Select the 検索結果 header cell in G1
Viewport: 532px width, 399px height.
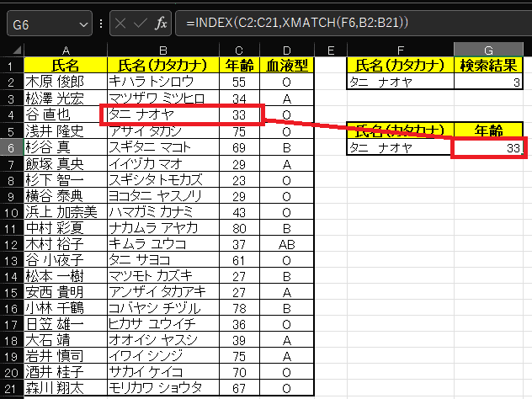(491, 65)
